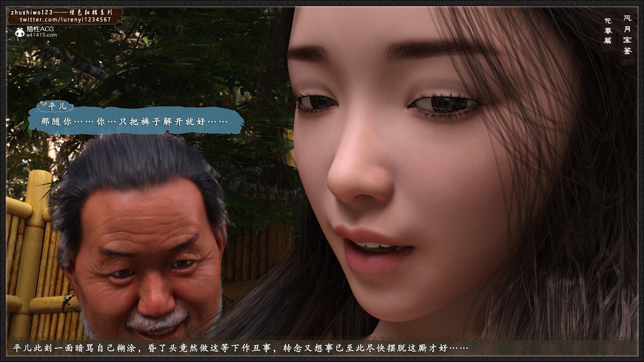Viewport: 644px width, 362px height.
Task: Click the blue dialogue bubble text
Action: [134, 122]
